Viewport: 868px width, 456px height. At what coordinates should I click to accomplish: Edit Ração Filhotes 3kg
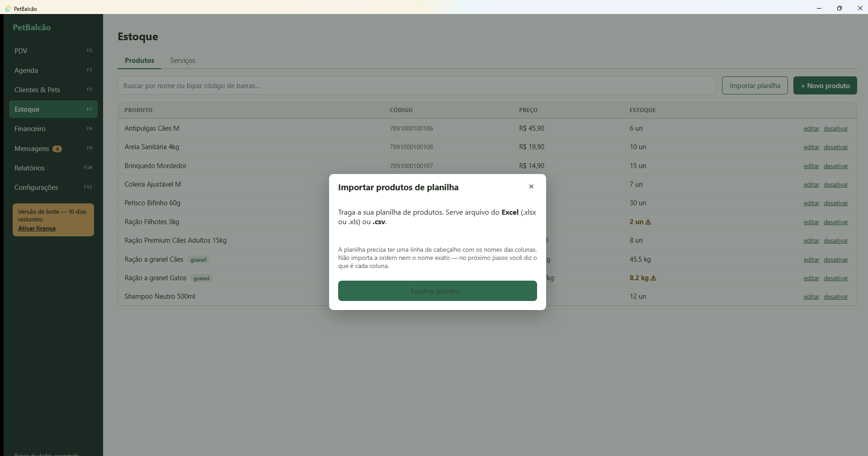pyautogui.click(x=811, y=222)
